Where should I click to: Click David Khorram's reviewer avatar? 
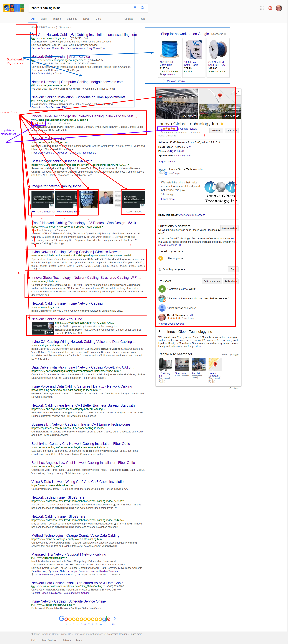(x=162, y=317)
